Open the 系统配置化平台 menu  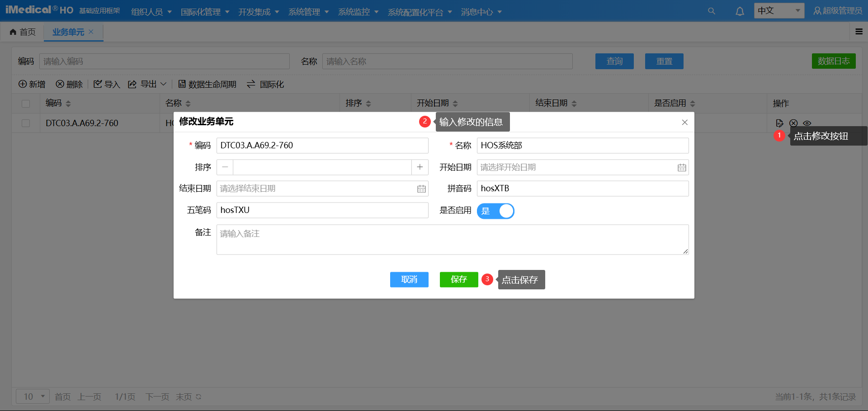(x=420, y=12)
